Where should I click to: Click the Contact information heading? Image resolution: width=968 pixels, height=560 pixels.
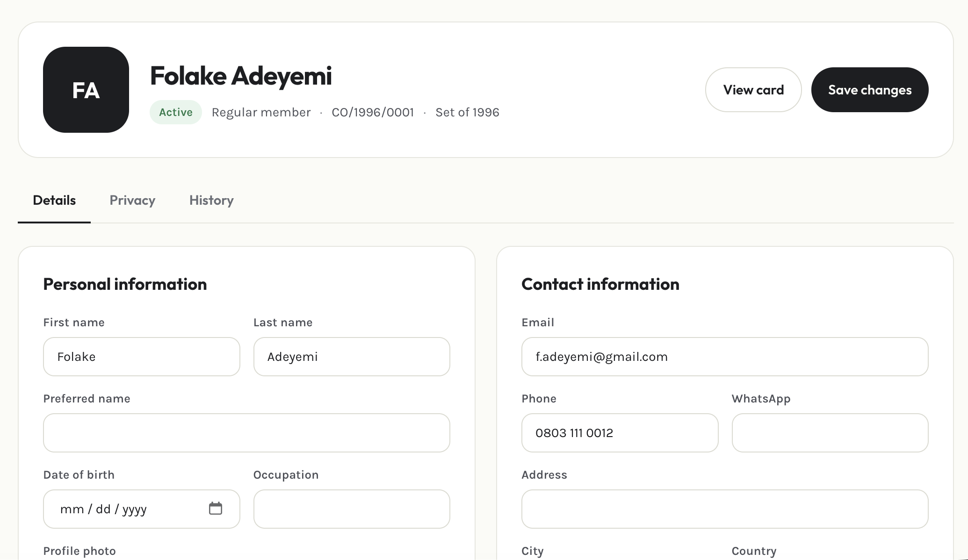[600, 284]
